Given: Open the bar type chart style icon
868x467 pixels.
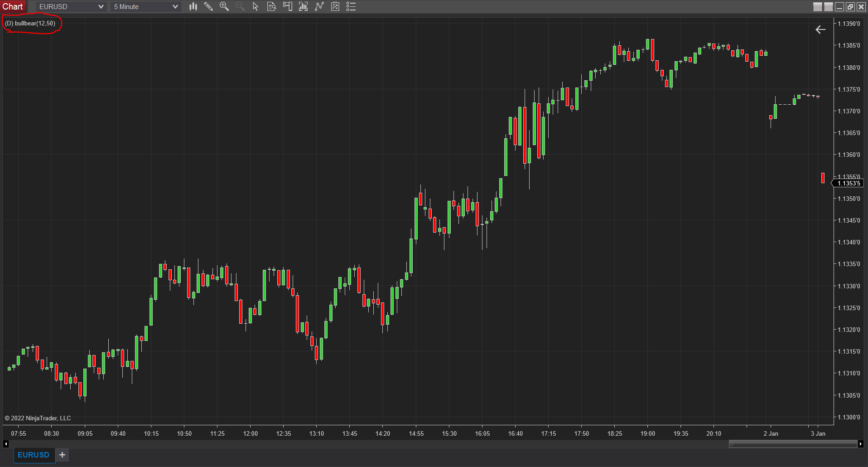Looking at the screenshot, I should [193, 6].
